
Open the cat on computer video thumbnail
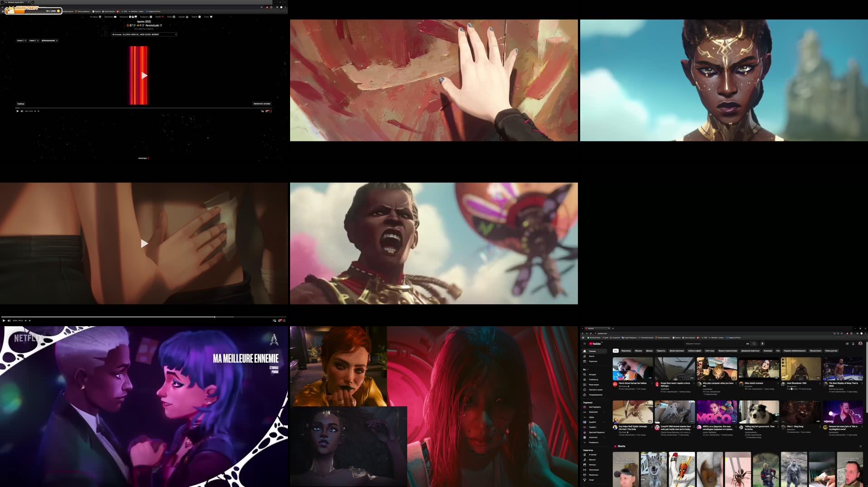(717, 368)
